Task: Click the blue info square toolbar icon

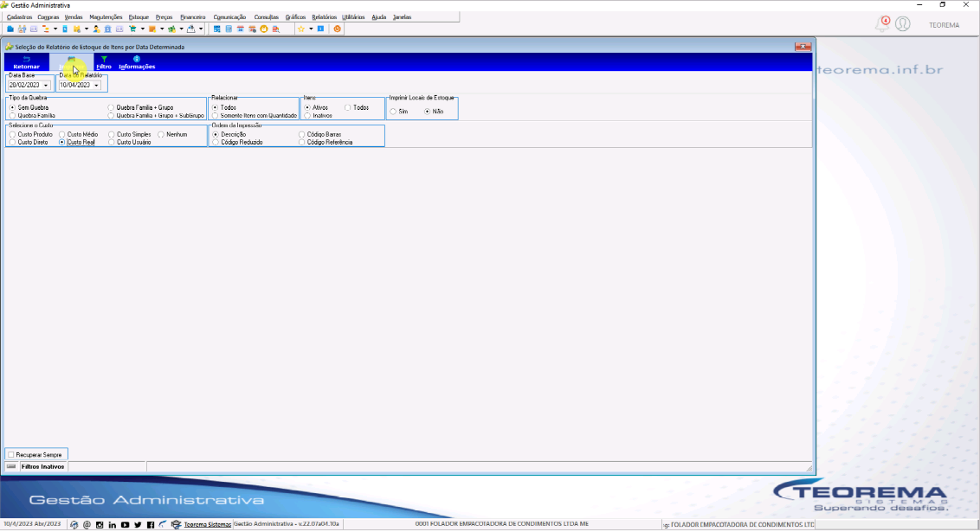Action: [320, 29]
